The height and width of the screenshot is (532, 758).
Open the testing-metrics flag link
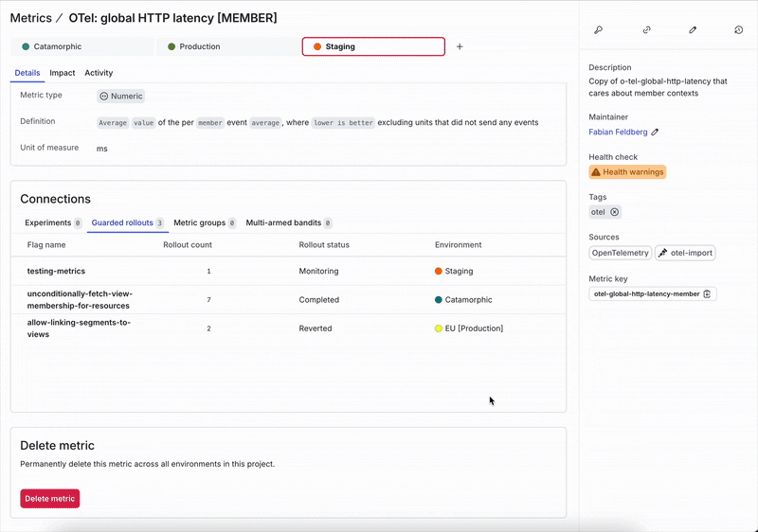coord(56,271)
